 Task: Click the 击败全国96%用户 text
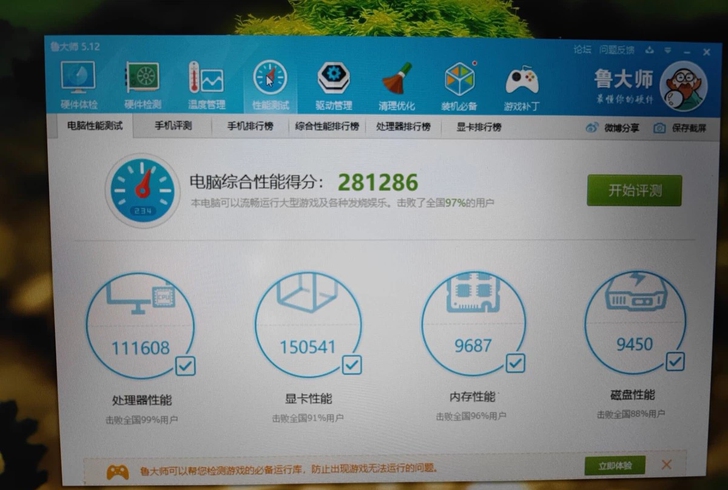(471, 417)
